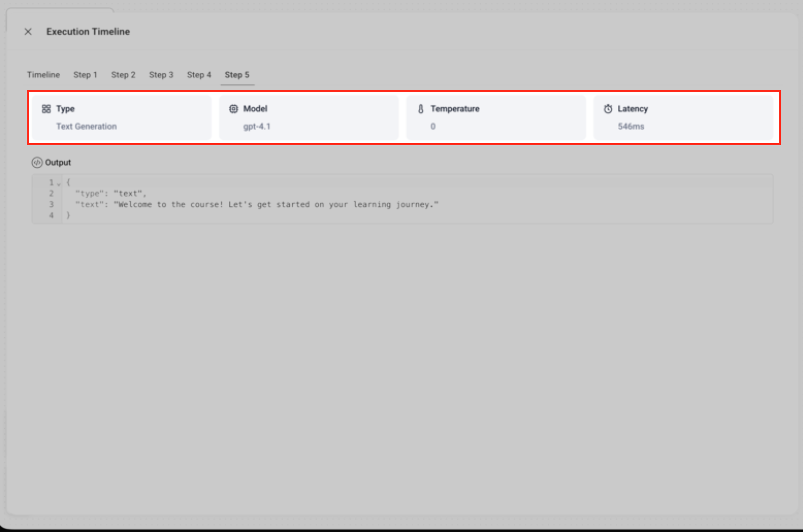
Task: Click the Type grid icon
Action: coord(46,109)
